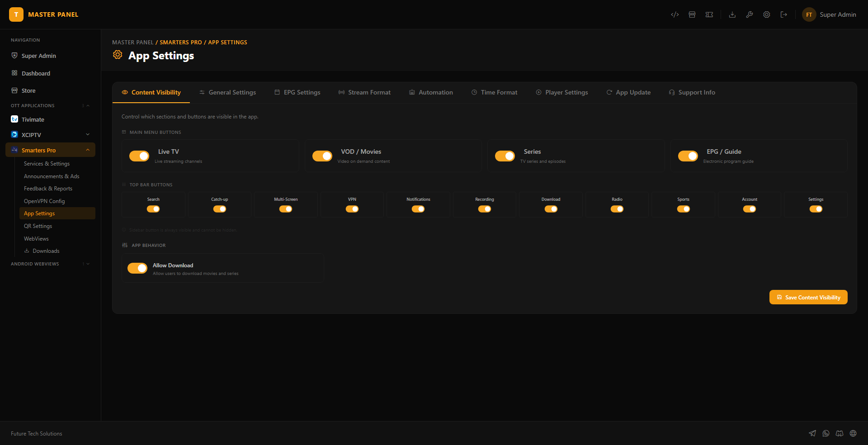Toggle the Recording top bar switch
The height and width of the screenshot is (445, 868).
tap(485, 209)
